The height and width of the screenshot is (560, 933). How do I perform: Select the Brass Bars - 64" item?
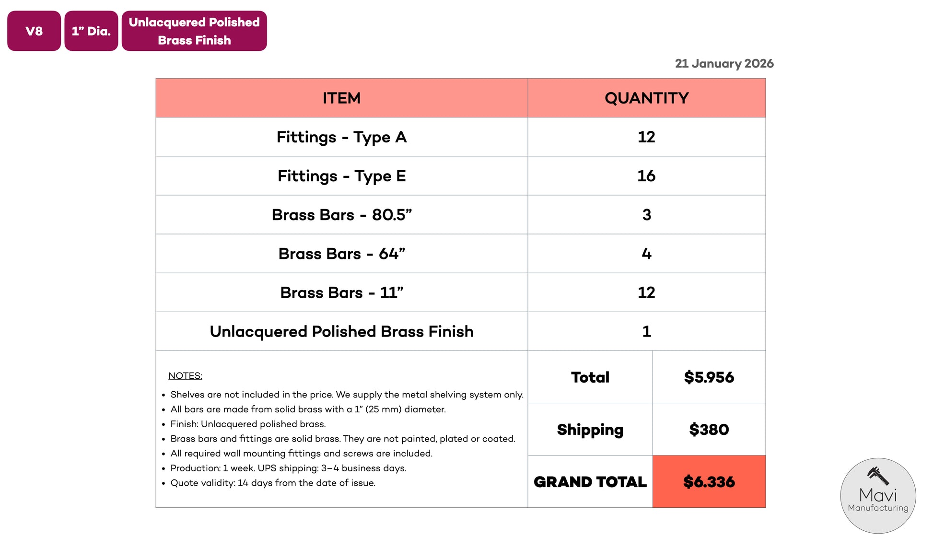(x=341, y=254)
